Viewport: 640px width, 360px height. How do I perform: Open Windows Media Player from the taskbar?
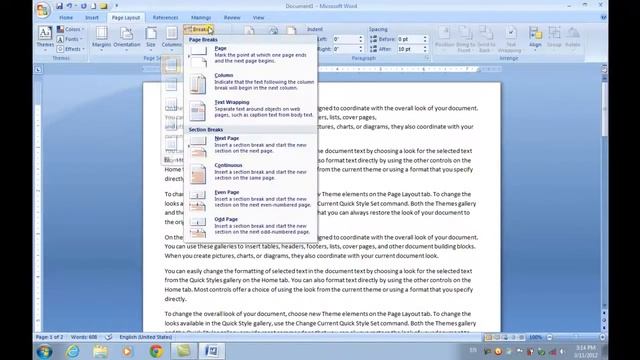coord(128,351)
